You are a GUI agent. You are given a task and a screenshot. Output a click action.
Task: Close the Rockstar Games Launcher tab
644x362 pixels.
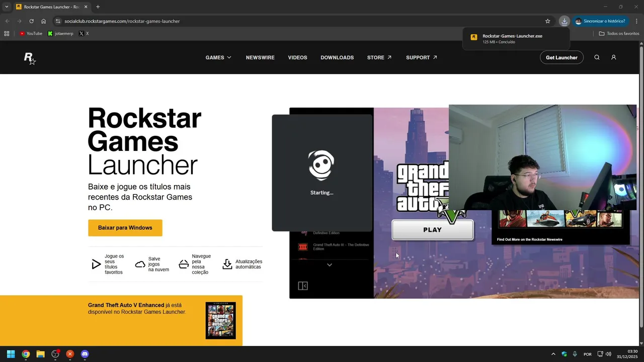click(86, 7)
